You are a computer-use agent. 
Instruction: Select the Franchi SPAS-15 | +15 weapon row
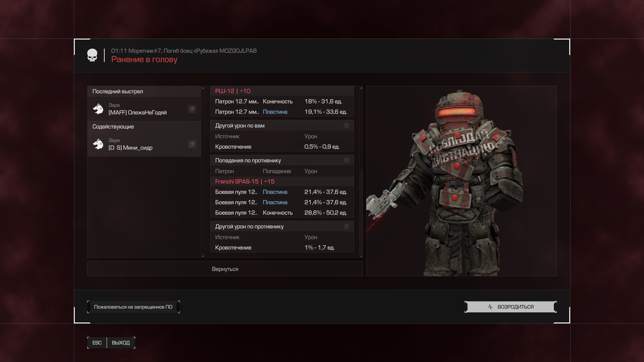tap(245, 181)
